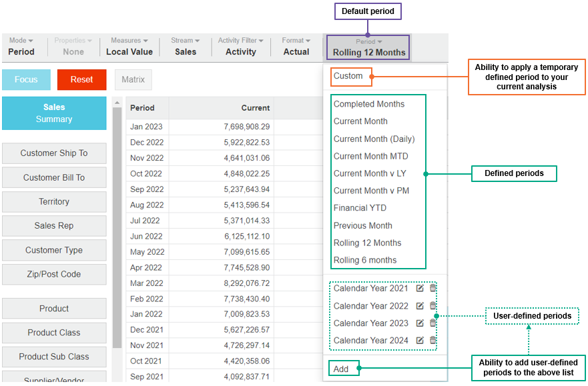Open the Stream dropdown

point(186,47)
